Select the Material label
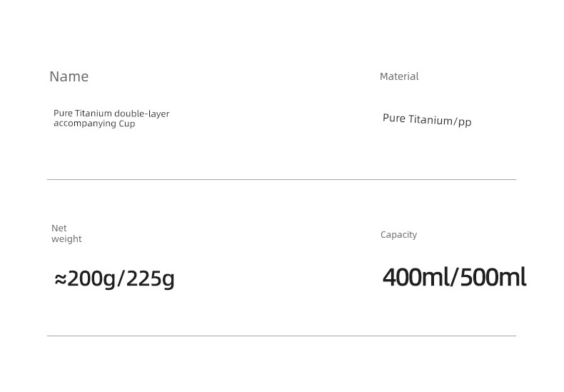This screenshot has width=564, height=392. tap(399, 76)
